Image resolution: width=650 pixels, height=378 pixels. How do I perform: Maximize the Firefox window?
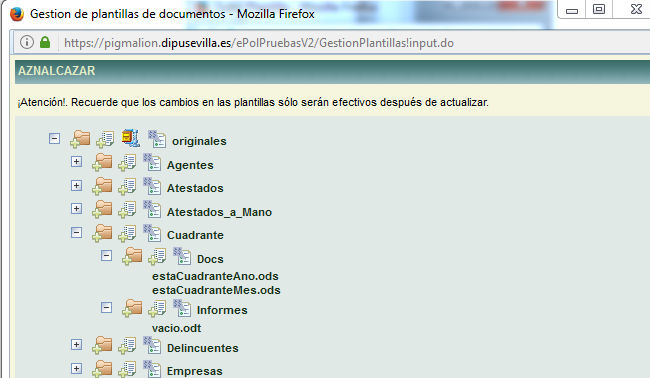point(599,10)
